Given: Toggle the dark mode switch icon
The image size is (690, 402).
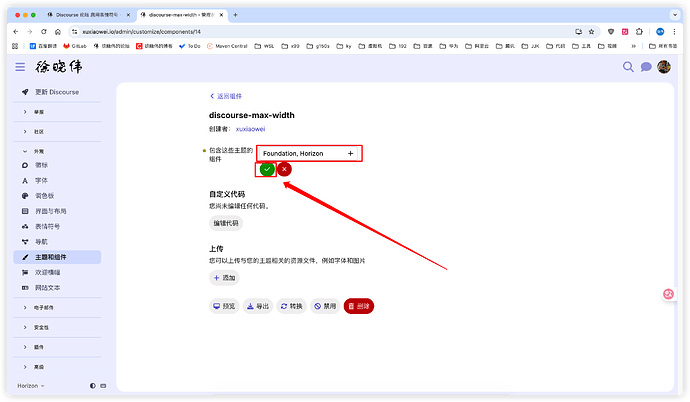Looking at the screenshot, I should point(92,385).
